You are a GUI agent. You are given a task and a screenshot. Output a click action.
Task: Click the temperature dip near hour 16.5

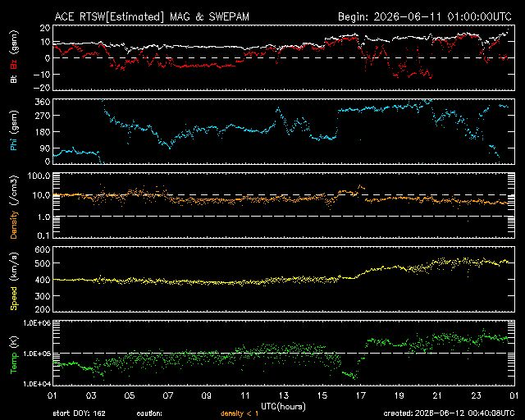(350, 374)
